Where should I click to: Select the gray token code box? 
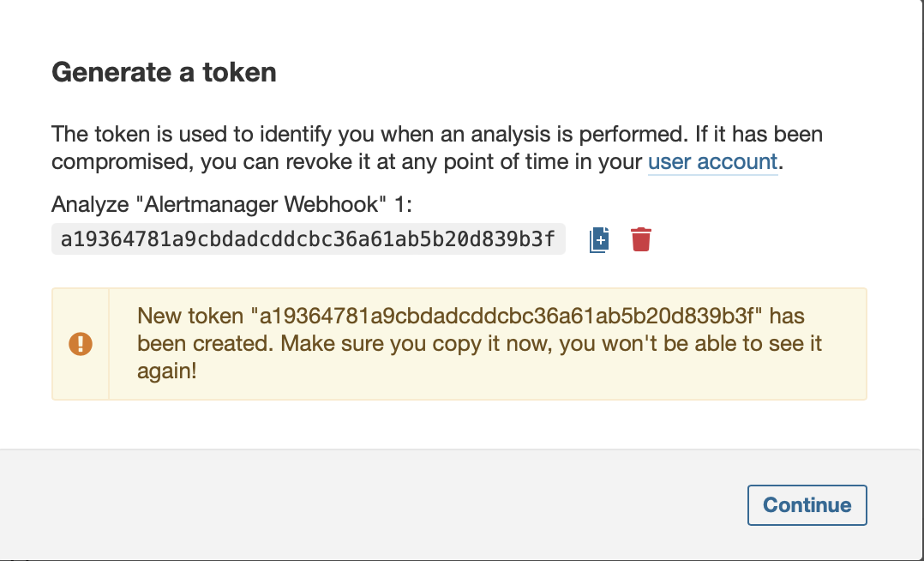tap(309, 239)
